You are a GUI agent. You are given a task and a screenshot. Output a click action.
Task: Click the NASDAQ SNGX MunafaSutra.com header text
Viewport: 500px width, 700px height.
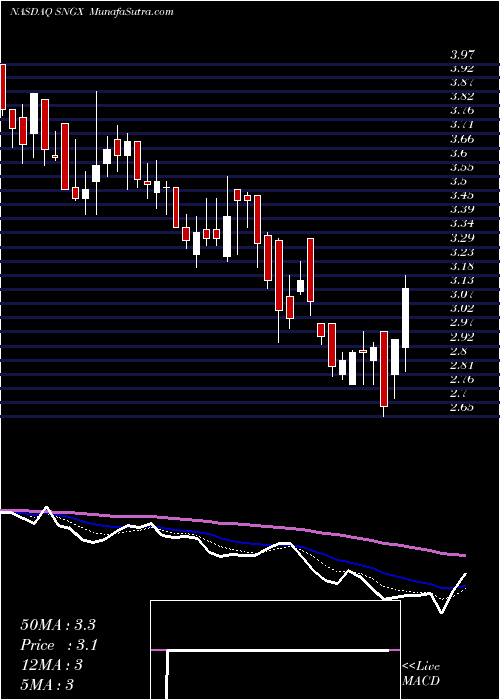(x=91, y=12)
